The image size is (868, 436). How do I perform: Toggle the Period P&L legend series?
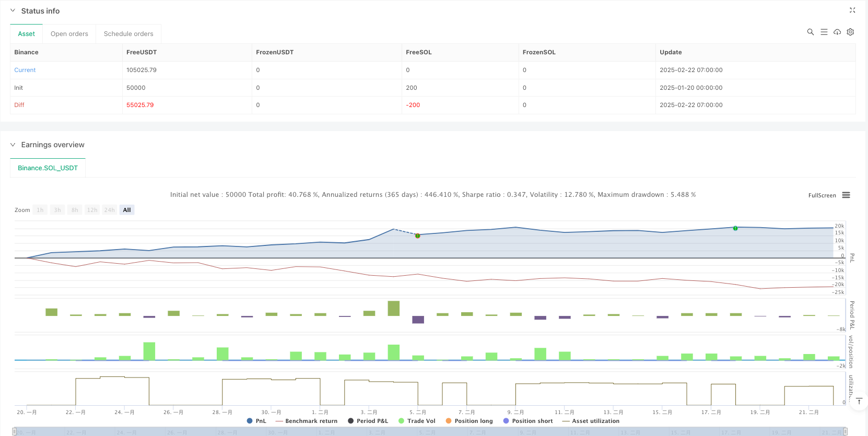point(368,421)
